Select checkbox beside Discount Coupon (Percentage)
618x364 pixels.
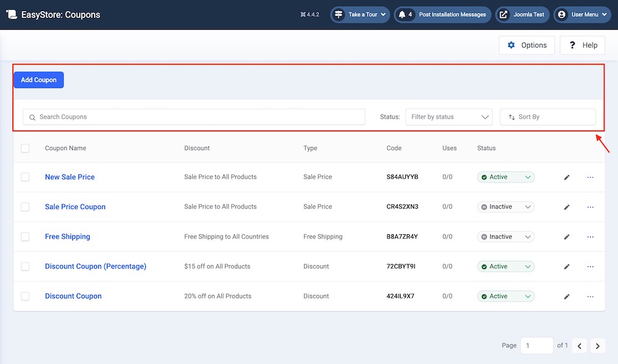25,266
